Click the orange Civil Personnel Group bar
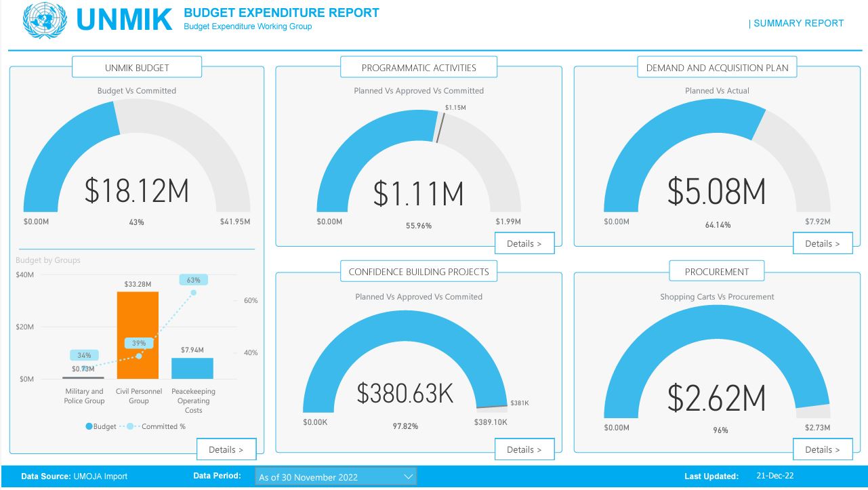Image resolution: width=868 pixels, height=490 pixels. point(138,335)
